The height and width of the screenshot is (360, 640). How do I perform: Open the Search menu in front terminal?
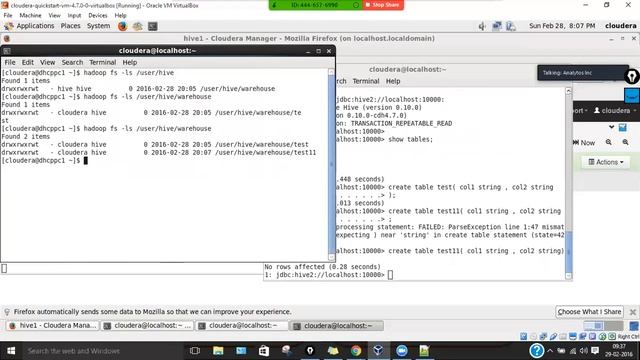[x=72, y=62]
